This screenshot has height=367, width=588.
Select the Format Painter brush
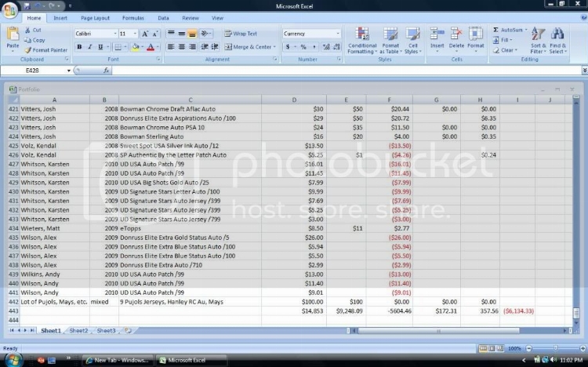(x=27, y=50)
